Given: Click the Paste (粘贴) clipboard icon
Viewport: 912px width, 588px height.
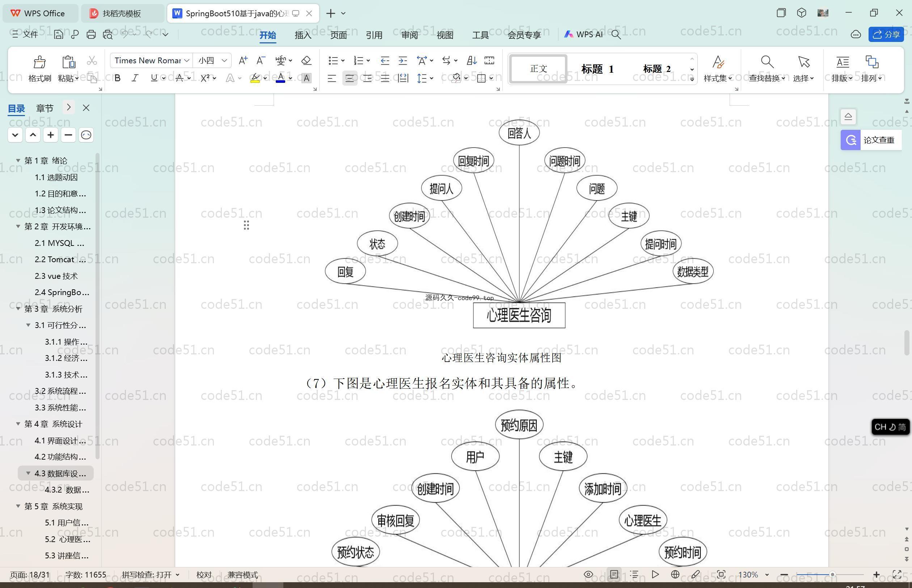Looking at the screenshot, I should (x=68, y=61).
